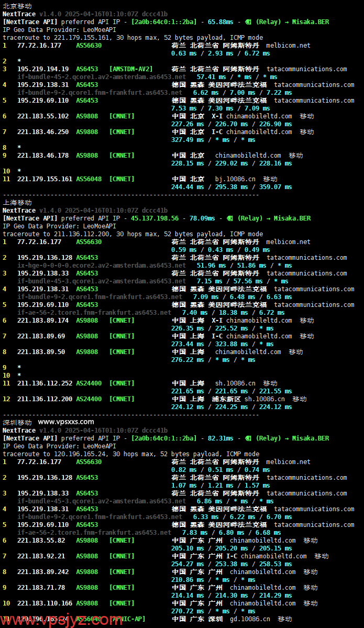Screen dimensions: 364x628
Task: Click the API latency value 82.31ms
Action: click(220, 438)
